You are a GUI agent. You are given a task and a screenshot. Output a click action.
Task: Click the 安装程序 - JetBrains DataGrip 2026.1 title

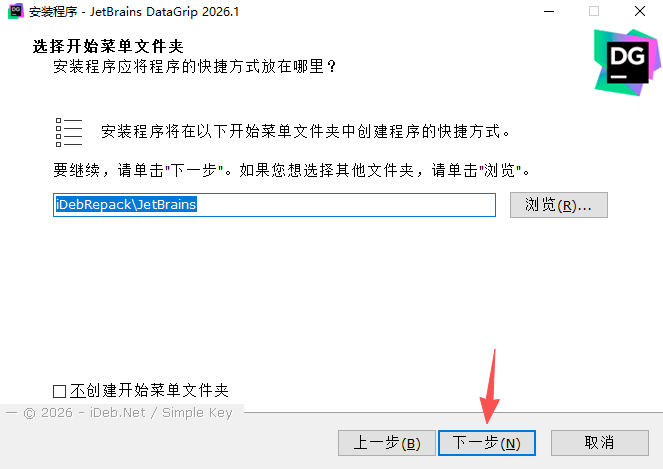[x=134, y=12]
